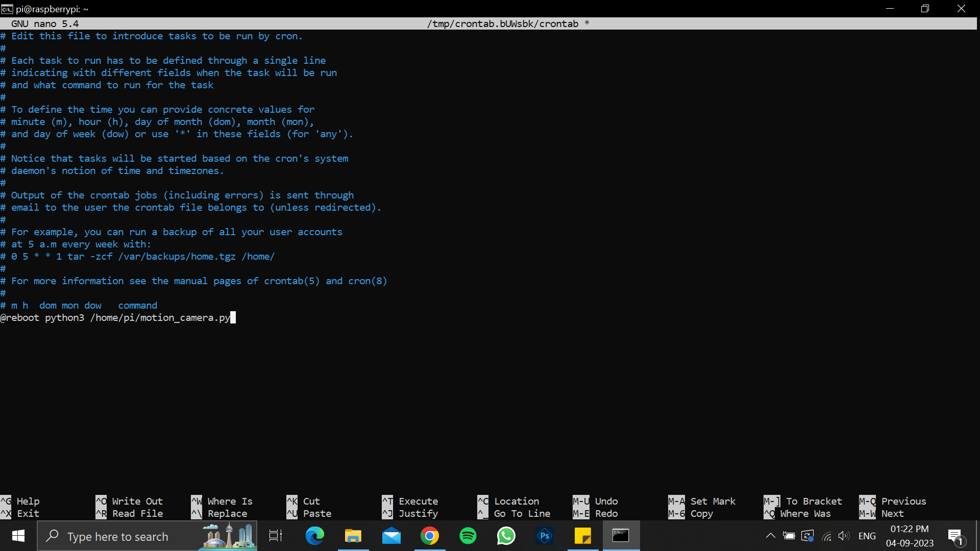Open Sticky Notes taskbar icon
The image size is (980, 551).
(x=582, y=536)
